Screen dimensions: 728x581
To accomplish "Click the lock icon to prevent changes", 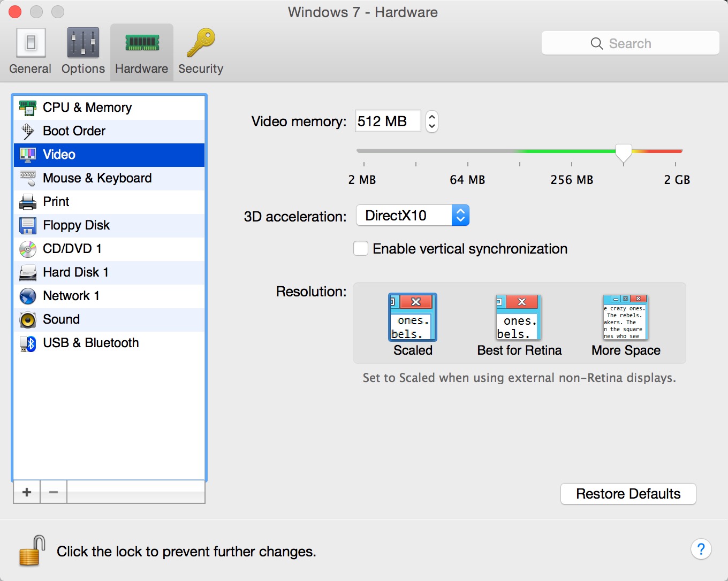I will tap(31, 551).
